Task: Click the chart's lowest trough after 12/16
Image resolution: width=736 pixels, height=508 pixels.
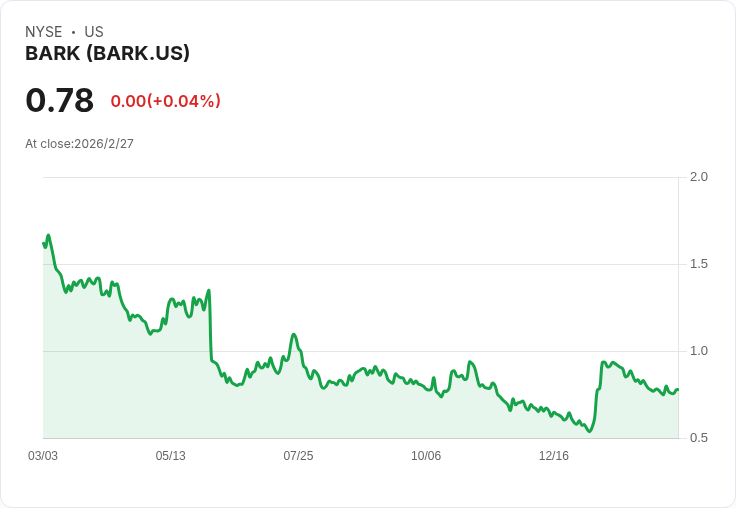Action: [590, 431]
